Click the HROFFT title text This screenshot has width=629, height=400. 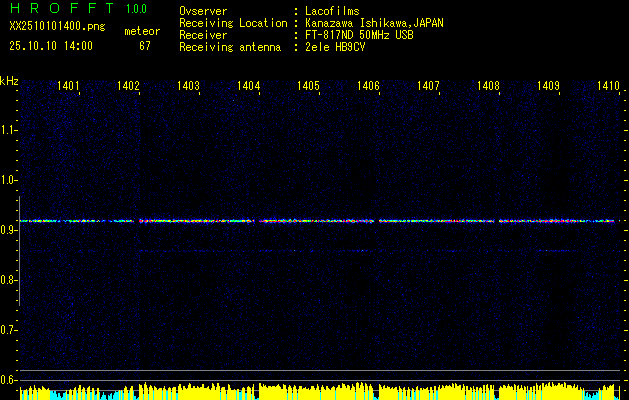62,9
